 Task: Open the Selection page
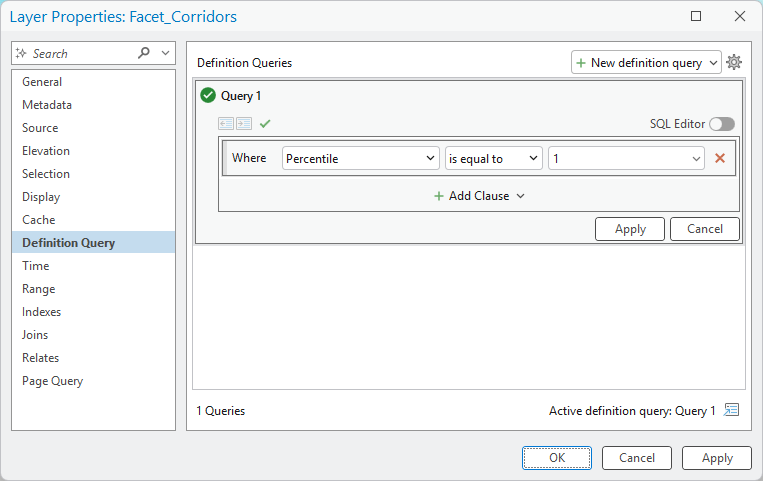point(93,174)
